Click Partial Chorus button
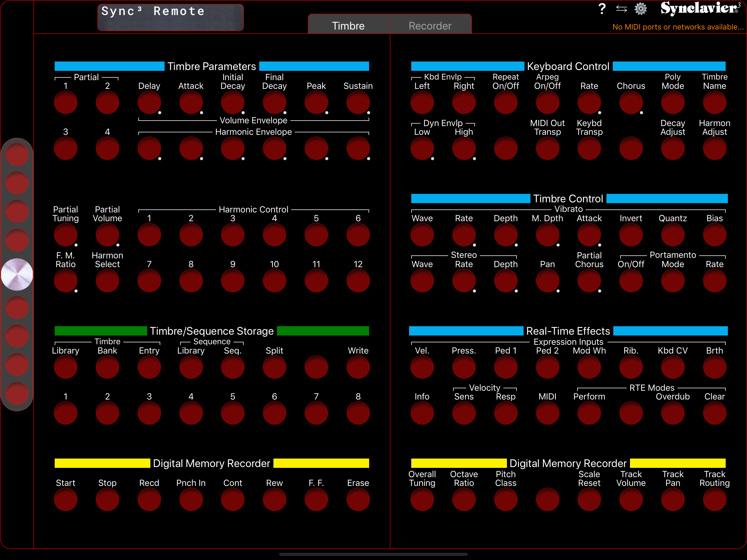This screenshot has height=560, width=747. [x=589, y=281]
